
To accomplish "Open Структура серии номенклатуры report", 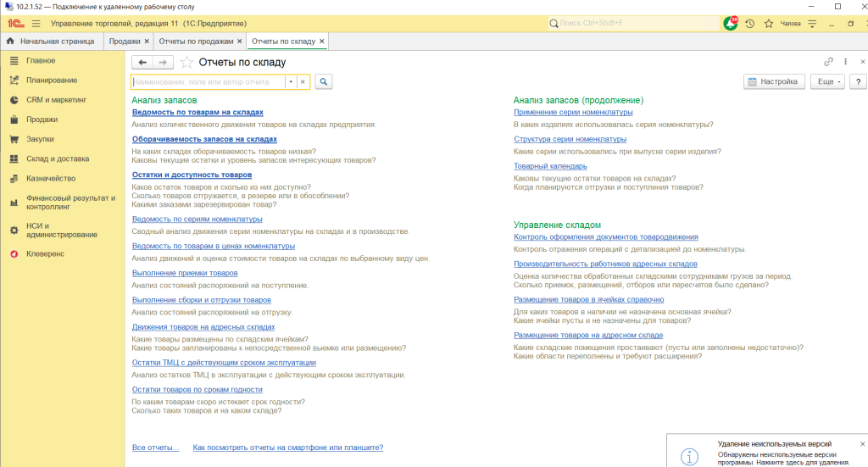I will tap(570, 140).
